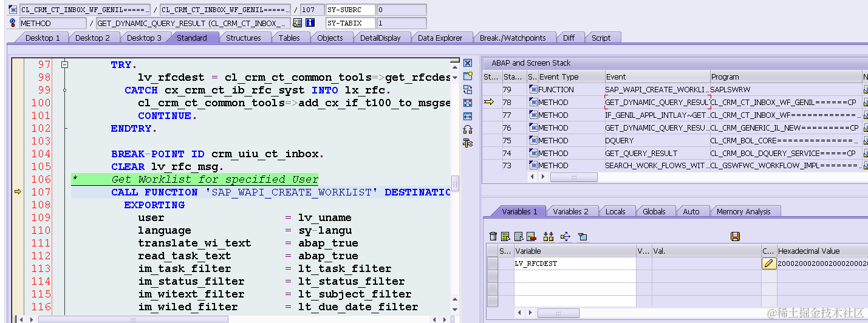Click the program document icon at top left
This screenshot has width=868, height=323.
[13, 10]
